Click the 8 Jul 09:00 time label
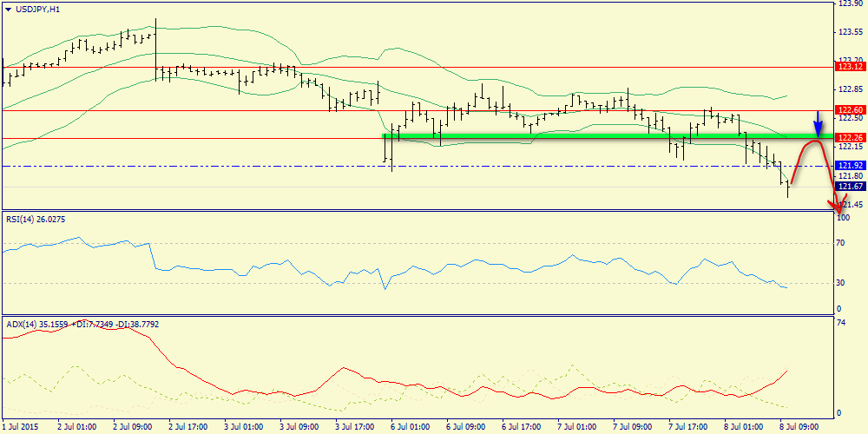The width and height of the screenshot is (868, 434). [798, 427]
